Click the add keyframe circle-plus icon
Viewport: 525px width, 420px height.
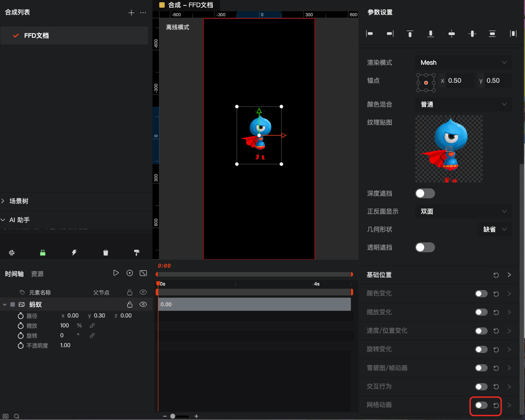pos(130,273)
